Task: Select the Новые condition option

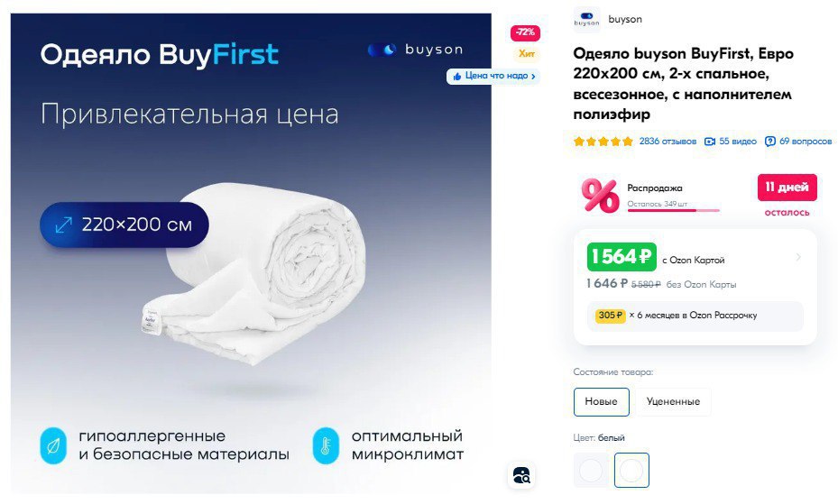Action: click(x=602, y=401)
